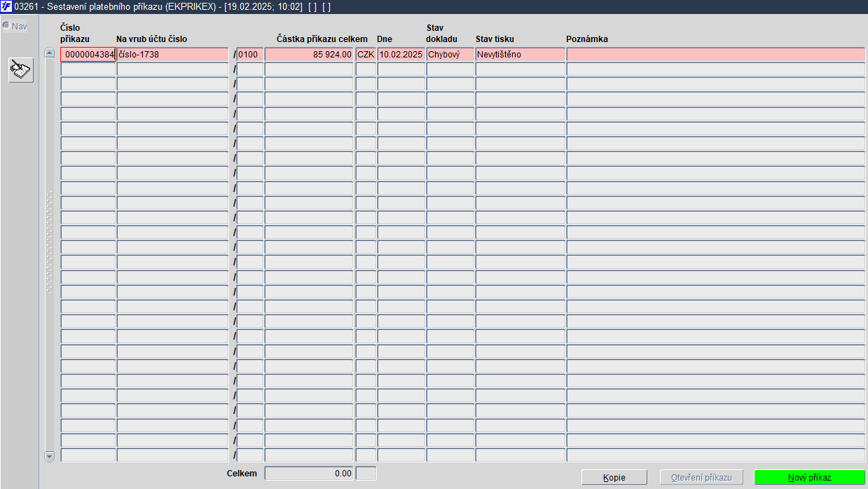Click the Celkem total field showing 0.00
Image resolution: width=868 pixels, height=489 pixels.
point(309,474)
